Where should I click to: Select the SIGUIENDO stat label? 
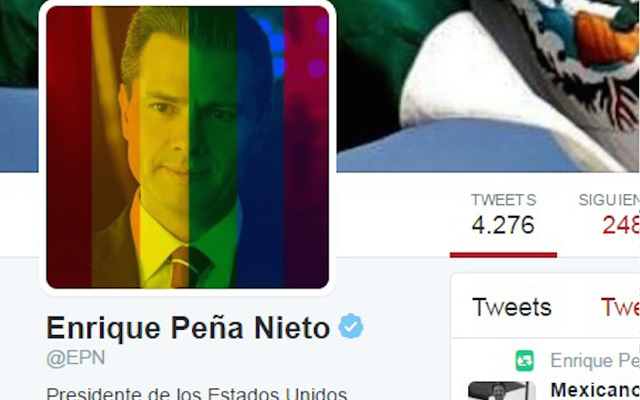pos(609,200)
